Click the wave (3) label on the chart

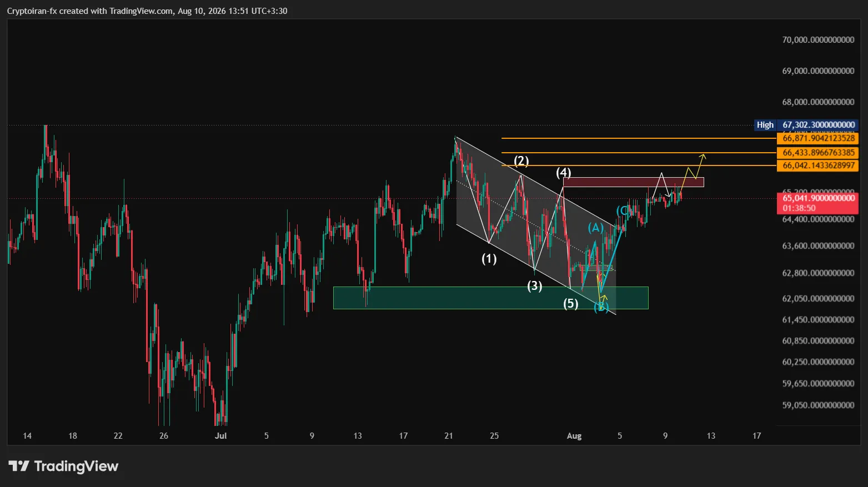pos(535,286)
